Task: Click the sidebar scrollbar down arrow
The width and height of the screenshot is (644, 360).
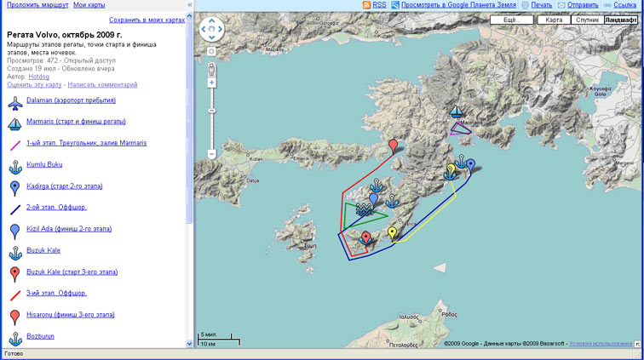Action: 189,344
